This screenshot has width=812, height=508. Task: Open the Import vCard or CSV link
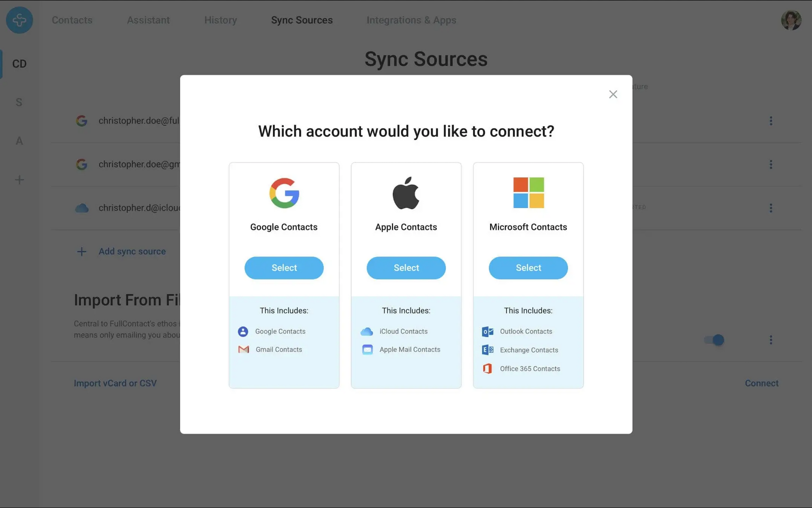point(115,383)
